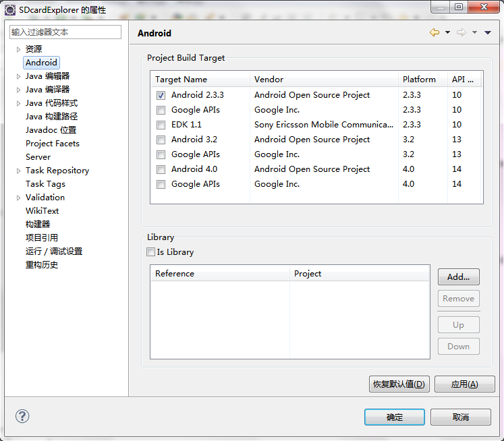Screen dimensions: 504x441
Task: Confirm with the 确定 button
Action: (x=395, y=417)
